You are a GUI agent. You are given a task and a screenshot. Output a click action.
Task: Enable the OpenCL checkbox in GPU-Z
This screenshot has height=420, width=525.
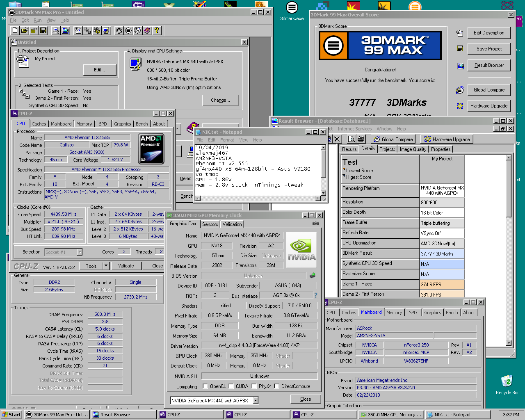205,386
